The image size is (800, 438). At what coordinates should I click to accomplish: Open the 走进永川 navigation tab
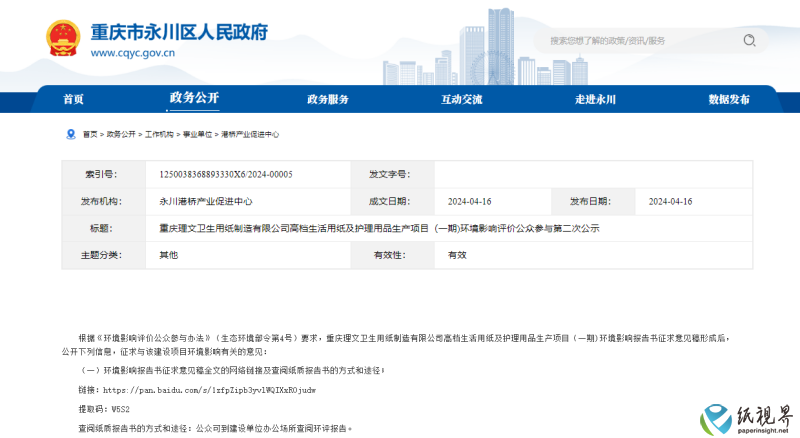pyautogui.click(x=595, y=99)
